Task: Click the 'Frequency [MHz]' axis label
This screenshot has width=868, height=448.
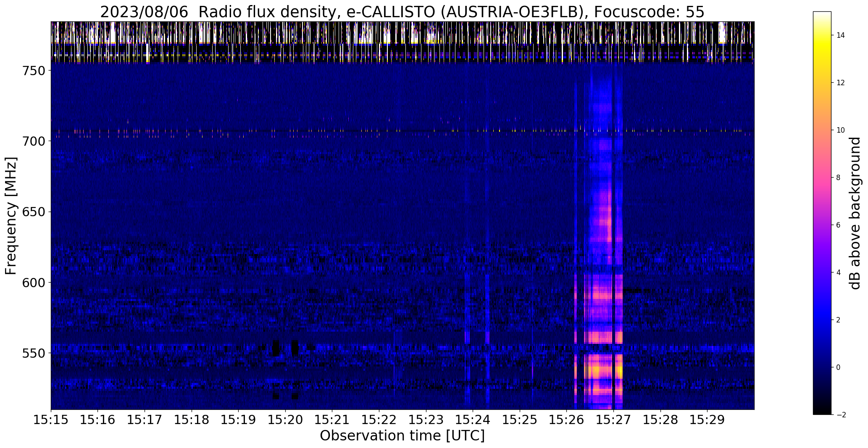Action: (x=11, y=216)
